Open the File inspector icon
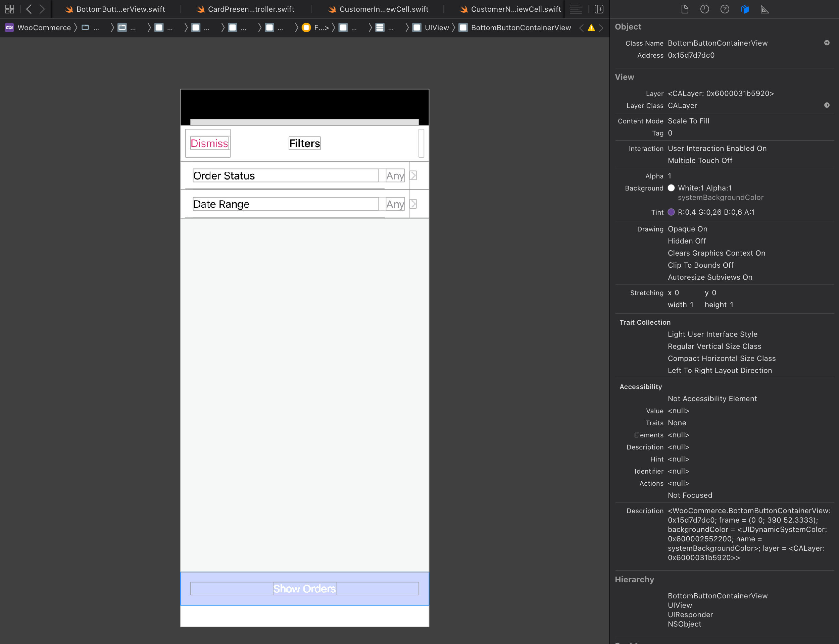839x644 pixels. (x=685, y=9)
